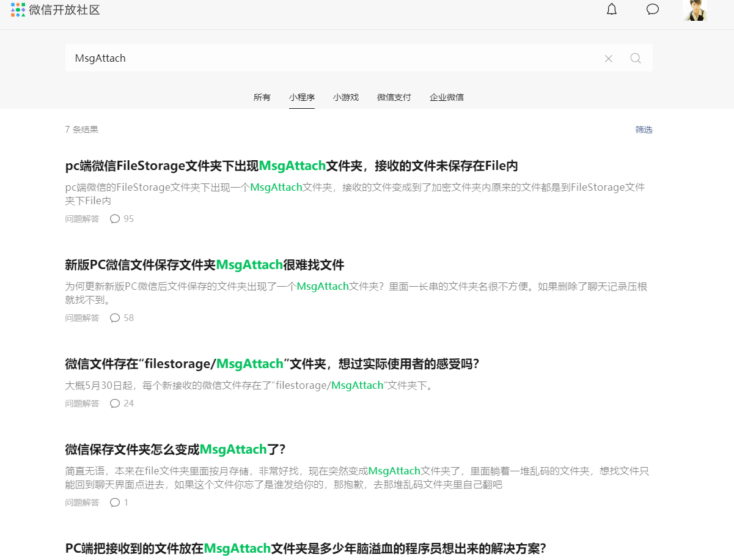The image size is (734, 560).
Task: Click 问题解答 tag under the 24-comment result
Action: [82, 403]
